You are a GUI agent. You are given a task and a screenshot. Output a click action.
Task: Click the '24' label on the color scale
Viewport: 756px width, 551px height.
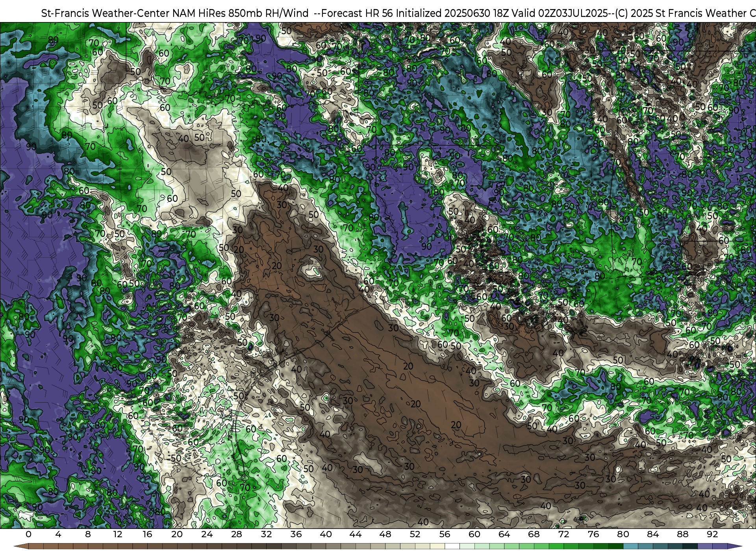207,534
